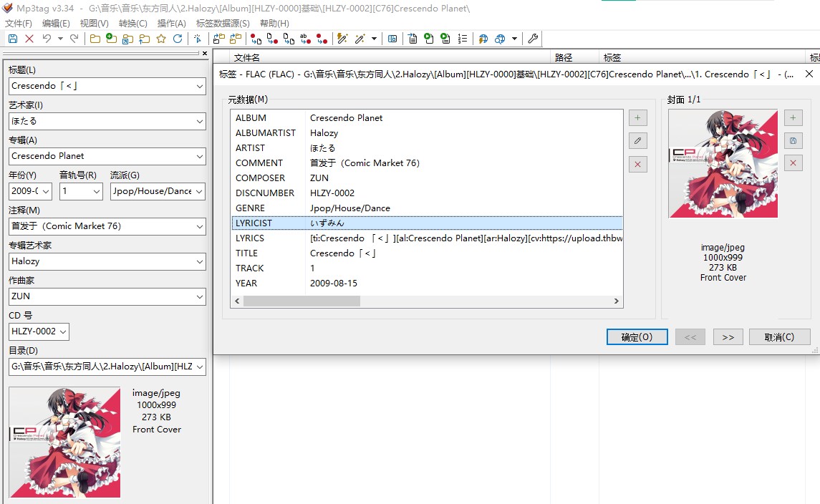Confirm the dialog with 确定(O)
The height and width of the screenshot is (504, 820).
point(637,337)
